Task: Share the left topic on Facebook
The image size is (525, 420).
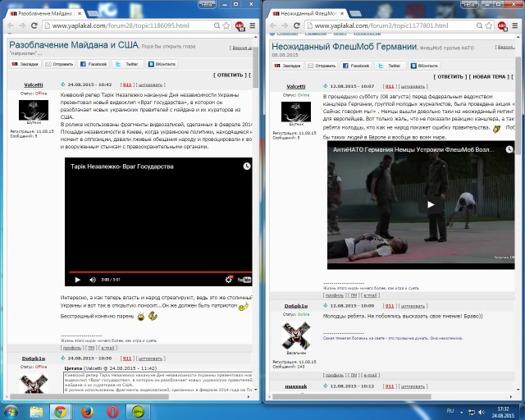Action: (94, 64)
